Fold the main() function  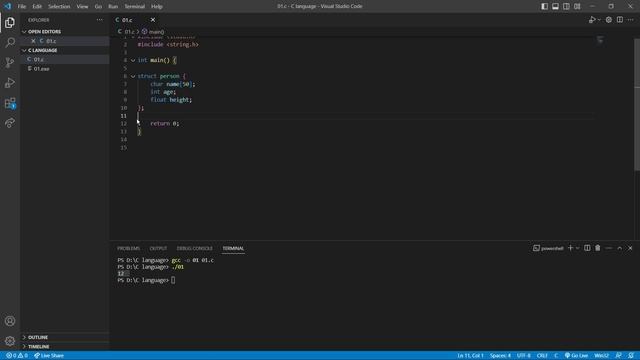[x=133, y=60]
